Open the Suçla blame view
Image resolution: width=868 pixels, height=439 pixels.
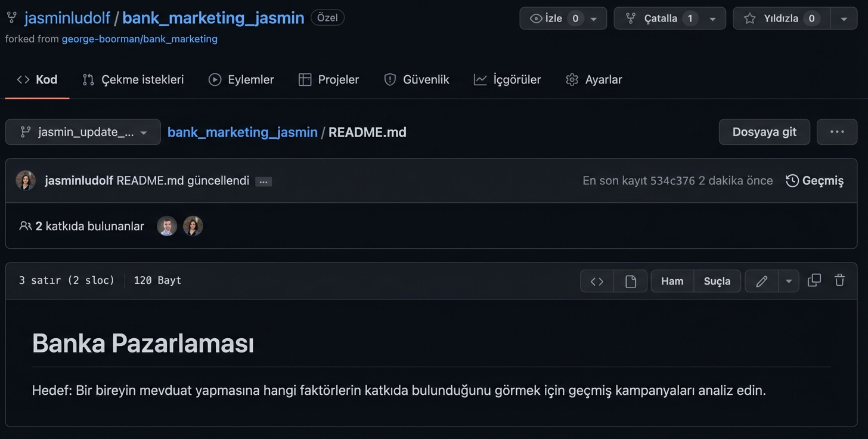(x=717, y=280)
